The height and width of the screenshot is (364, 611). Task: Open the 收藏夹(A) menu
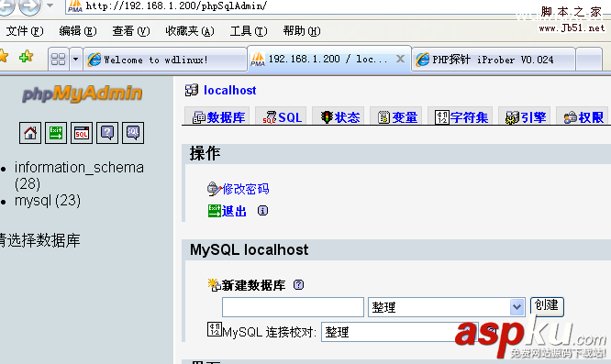tap(190, 31)
